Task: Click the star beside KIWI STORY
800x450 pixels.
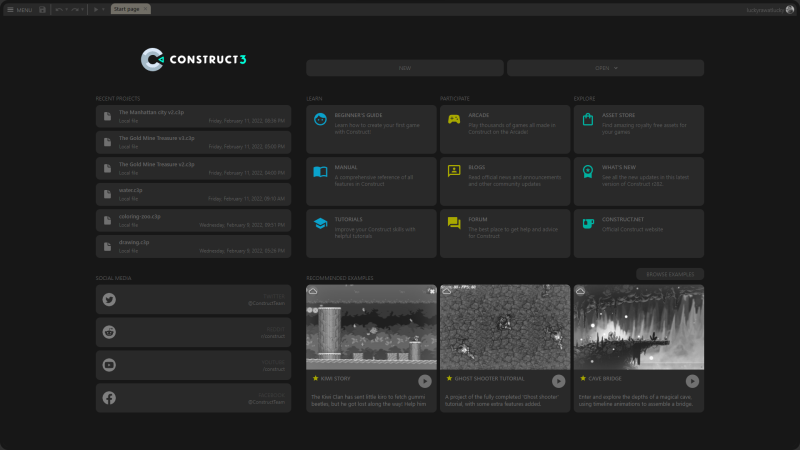Action: 315,378
